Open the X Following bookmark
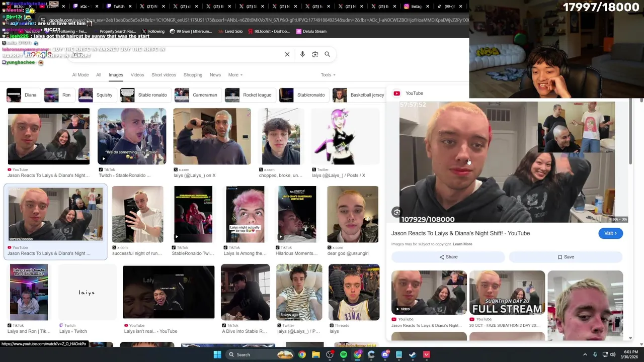Screen dimensions: 644x362 pos(153,31)
